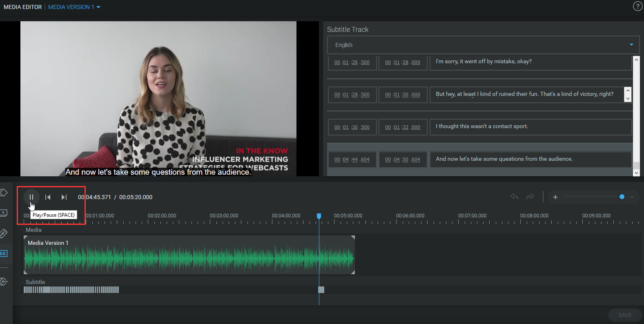Click the "Media" track label

pos(33,230)
